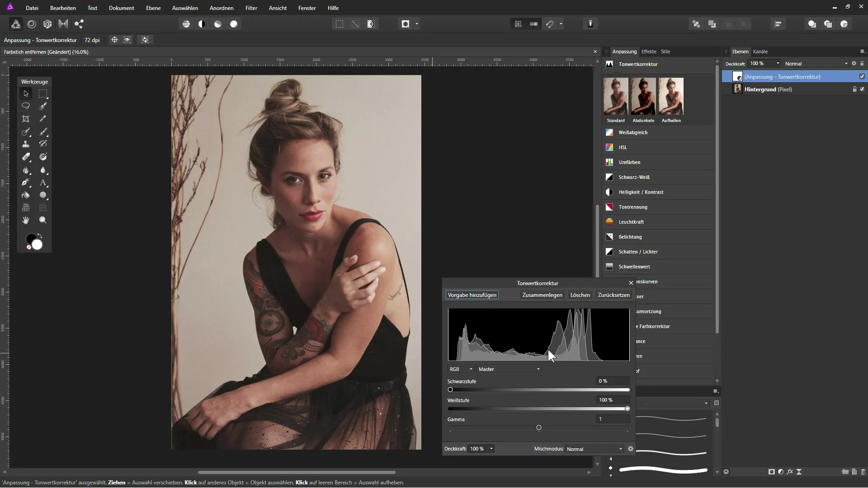This screenshot has height=488, width=868.
Task: Toggle lock on Hintergrund layer
Action: coord(854,89)
